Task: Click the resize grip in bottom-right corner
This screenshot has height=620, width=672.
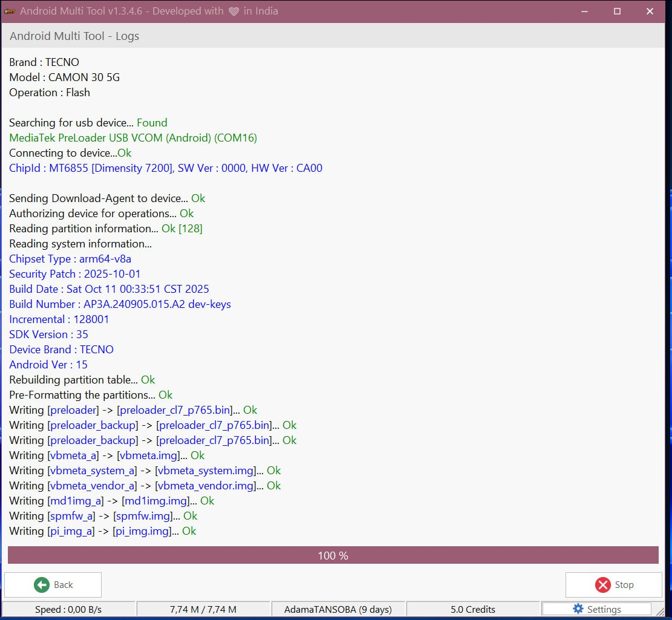Action: tap(661, 612)
